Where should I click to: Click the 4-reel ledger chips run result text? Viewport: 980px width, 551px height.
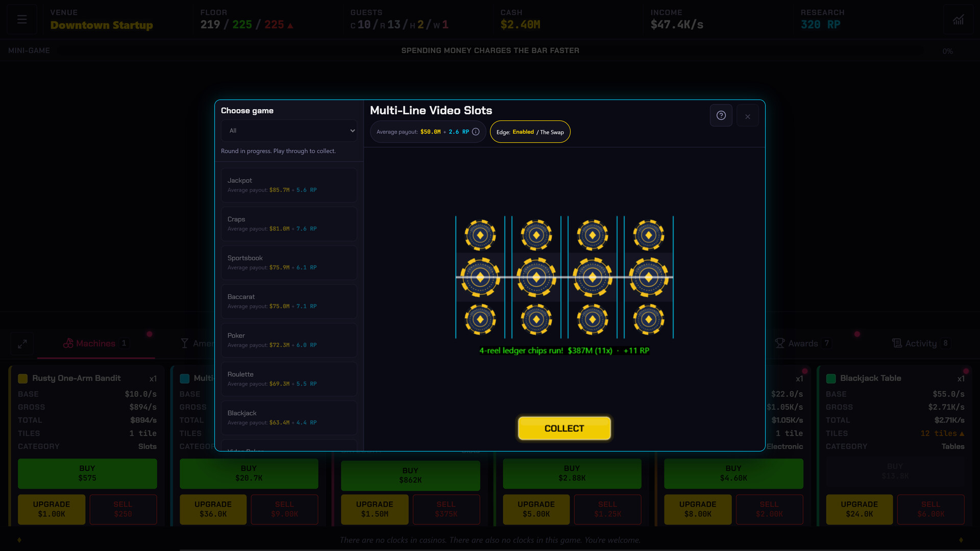pyautogui.click(x=564, y=350)
